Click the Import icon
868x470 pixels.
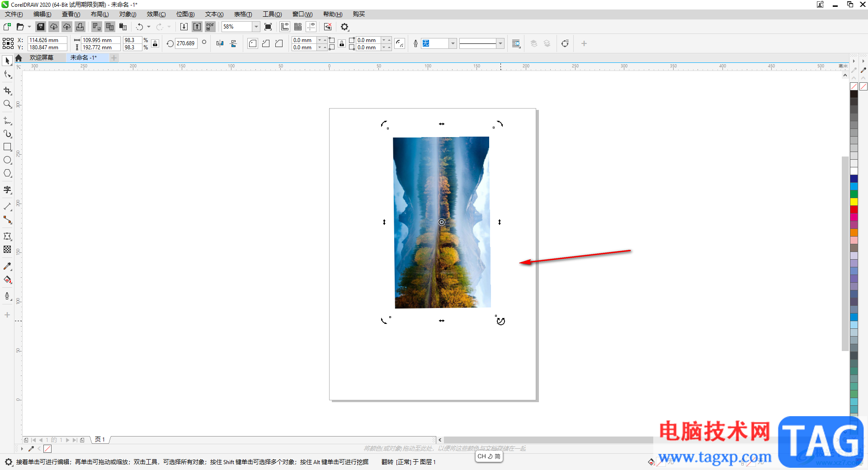184,27
